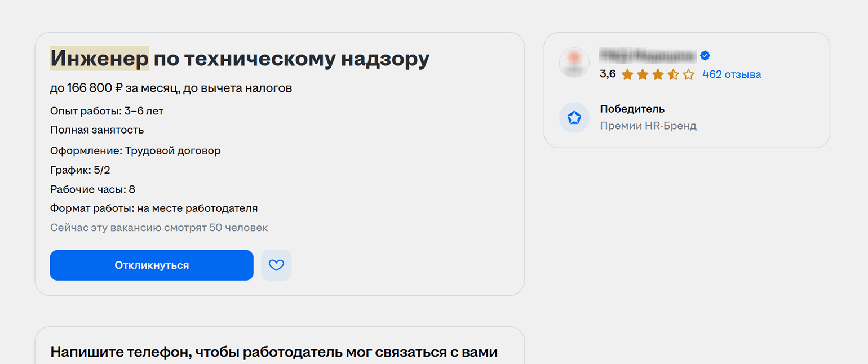Click the Напишите телефон heading

pyautogui.click(x=274, y=352)
